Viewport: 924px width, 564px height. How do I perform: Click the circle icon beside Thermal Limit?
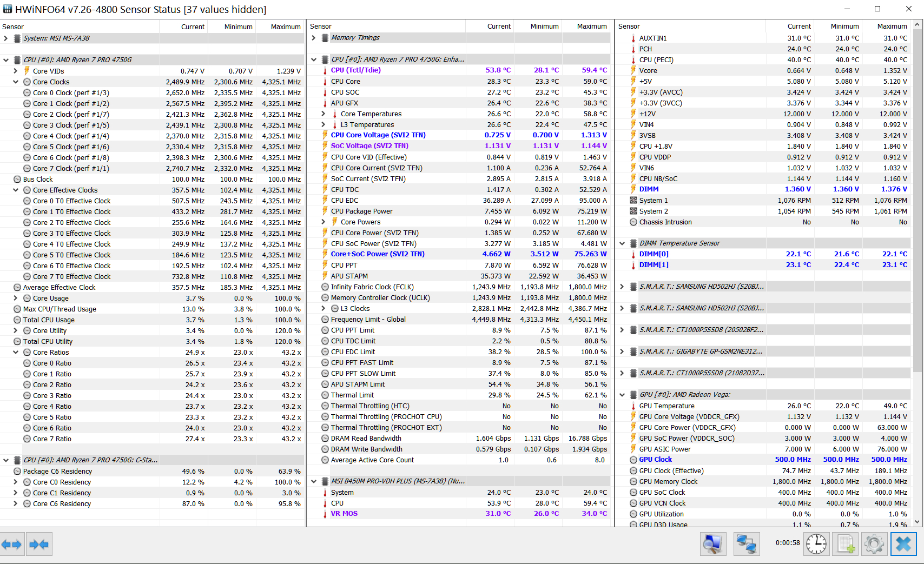(x=325, y=395)
